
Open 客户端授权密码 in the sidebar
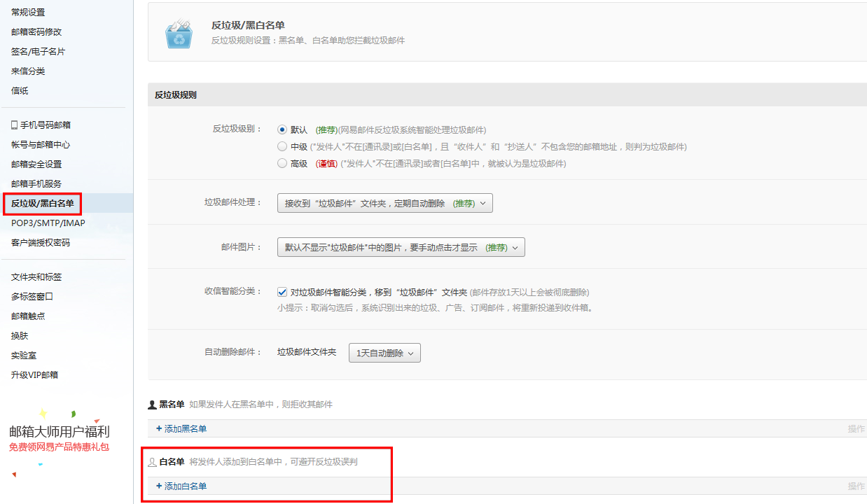click(x=41, y=243)
